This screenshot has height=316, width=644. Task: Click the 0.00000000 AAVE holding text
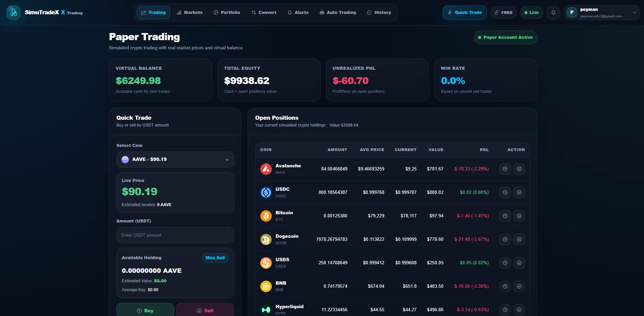click(152, 271)
